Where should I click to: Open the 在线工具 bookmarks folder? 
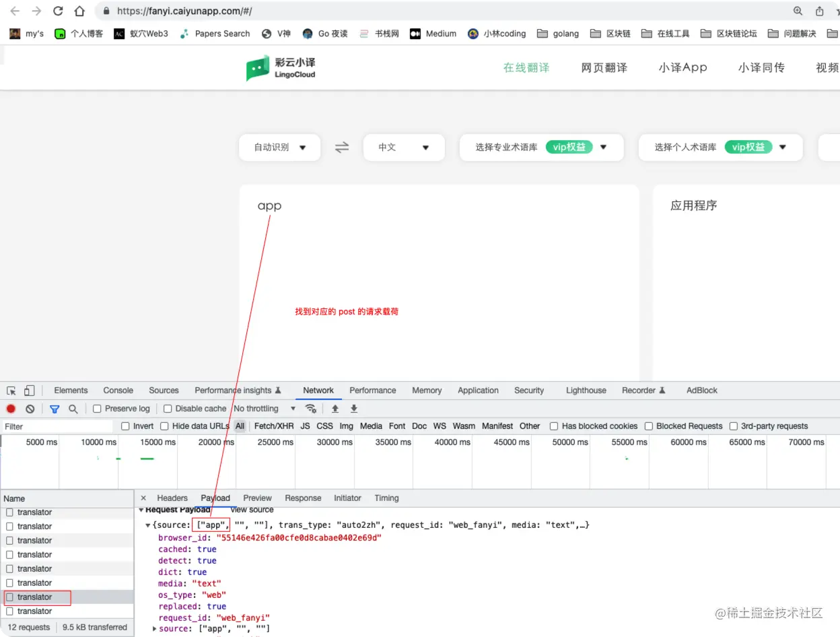tap(665, 34)
